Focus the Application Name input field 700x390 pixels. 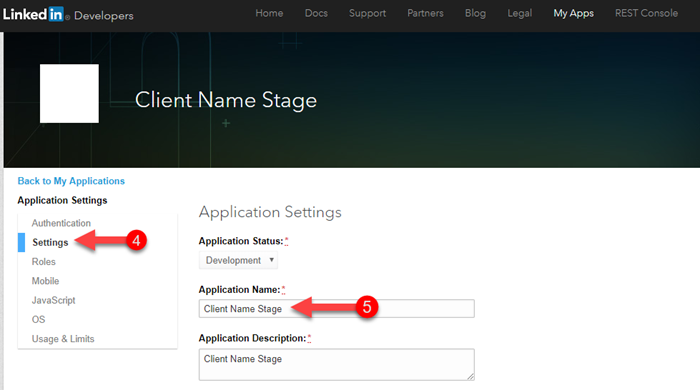(337, 308)
